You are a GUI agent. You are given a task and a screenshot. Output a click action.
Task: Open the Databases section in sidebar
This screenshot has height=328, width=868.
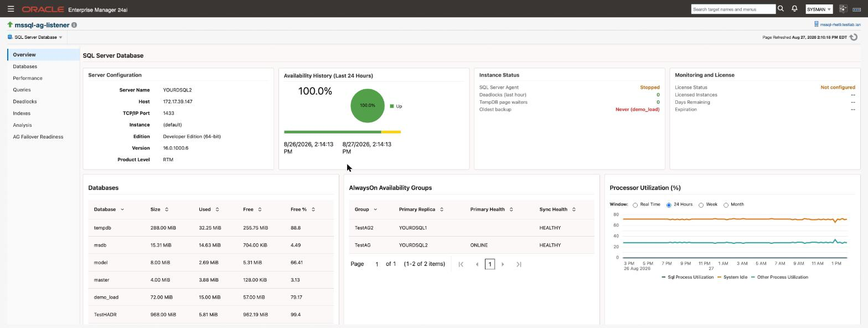coord(25,66)
